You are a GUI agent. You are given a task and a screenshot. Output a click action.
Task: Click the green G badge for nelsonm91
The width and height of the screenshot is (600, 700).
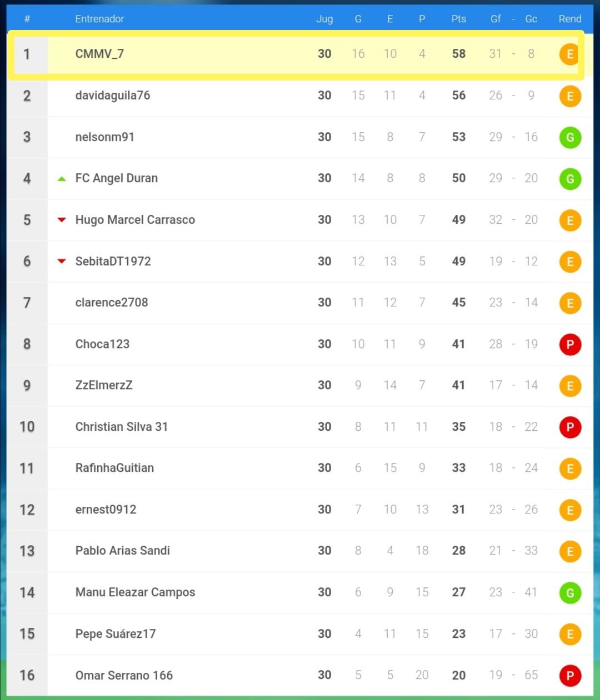pyautogui.click(x=570, y=138)
